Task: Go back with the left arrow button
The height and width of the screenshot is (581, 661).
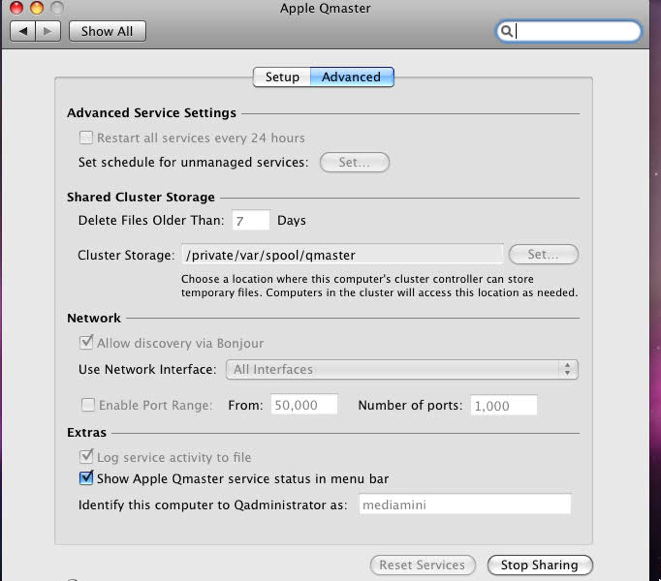Action: pyautogui.click(x=23, y=31)
